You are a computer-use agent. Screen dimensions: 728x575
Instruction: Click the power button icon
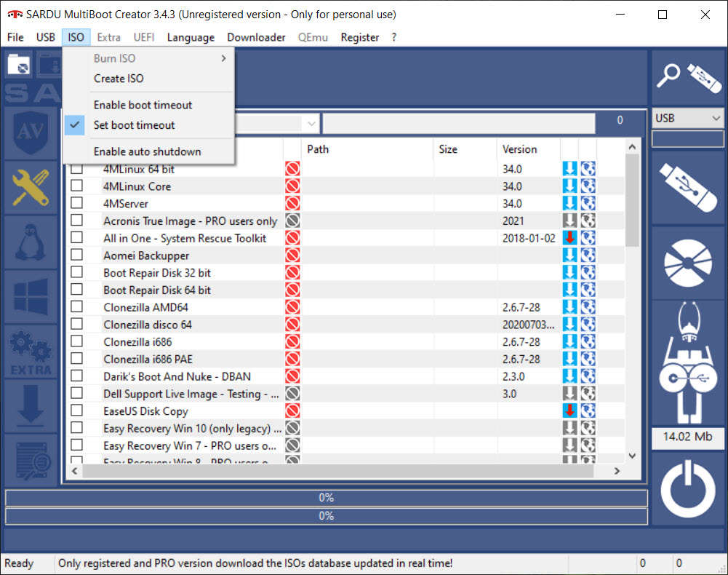tap(687, 489)
